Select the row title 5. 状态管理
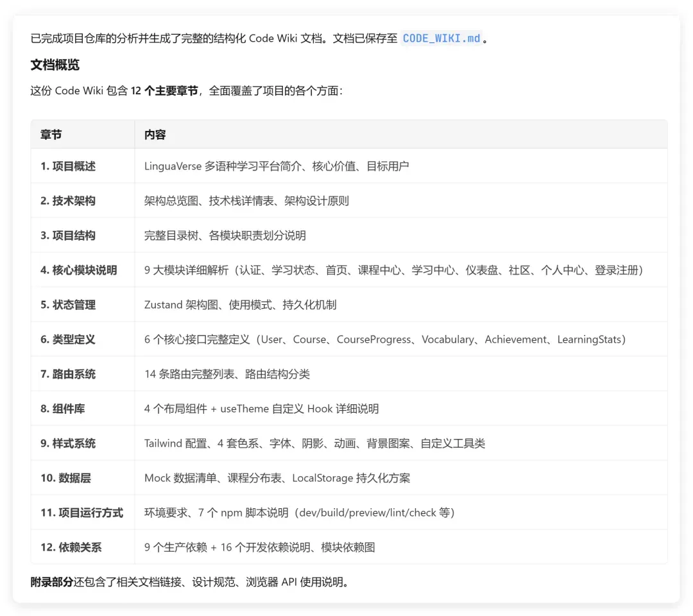Image resolution: width=693 pixels, height=616 pixels. 68,305
